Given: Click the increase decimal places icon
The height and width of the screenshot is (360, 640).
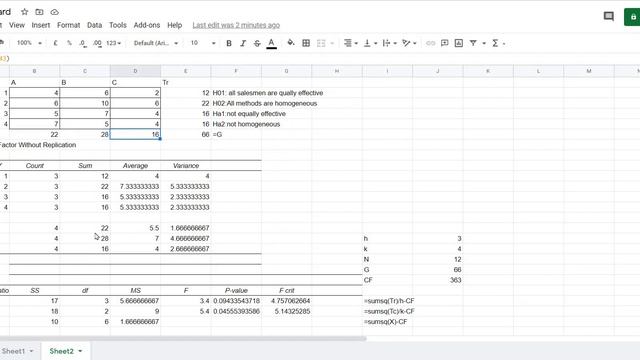Looking at the screenshot, I should click(x=97, y=43).
